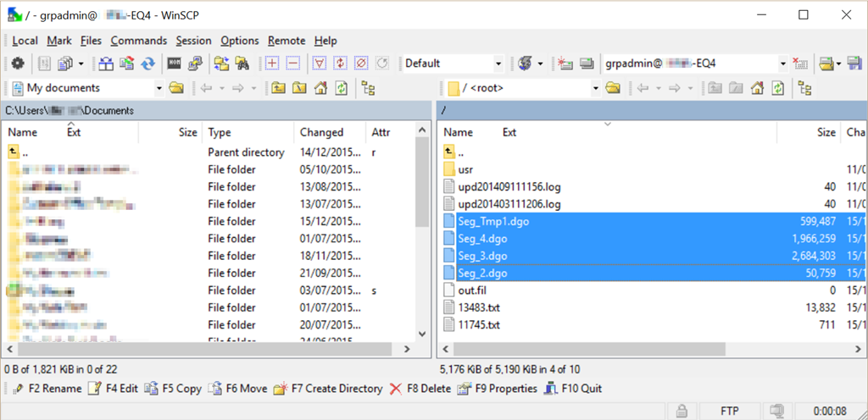This screenshot has height=420, width=868.
Task: Click the Select All triangle icon
Action: [x=320, y=64]
